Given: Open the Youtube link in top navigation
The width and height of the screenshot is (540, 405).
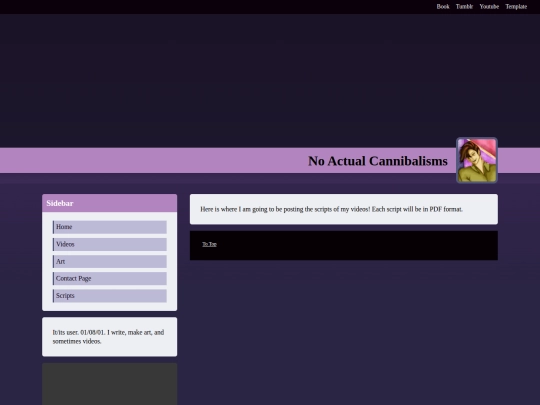Looking at the screenshot, I should coord(489,7).
